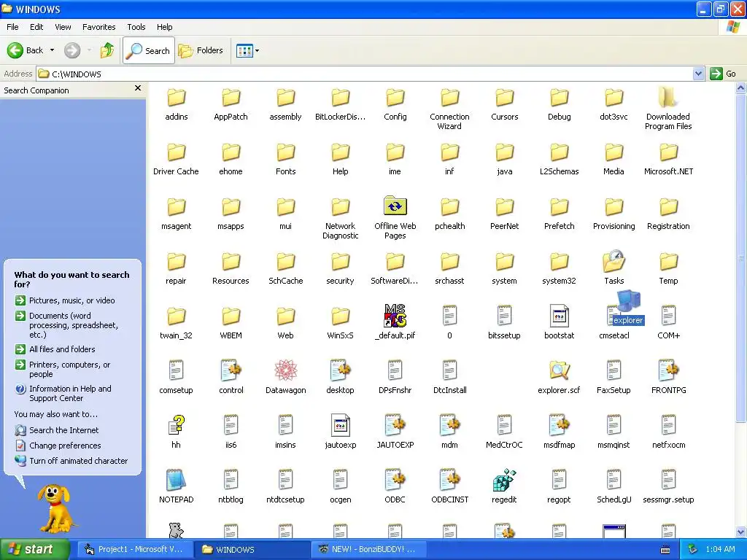Viewport: 747px width, 560px height.
Task: Select the ODBCINST file icon
Action: click(x=449, y=480)
